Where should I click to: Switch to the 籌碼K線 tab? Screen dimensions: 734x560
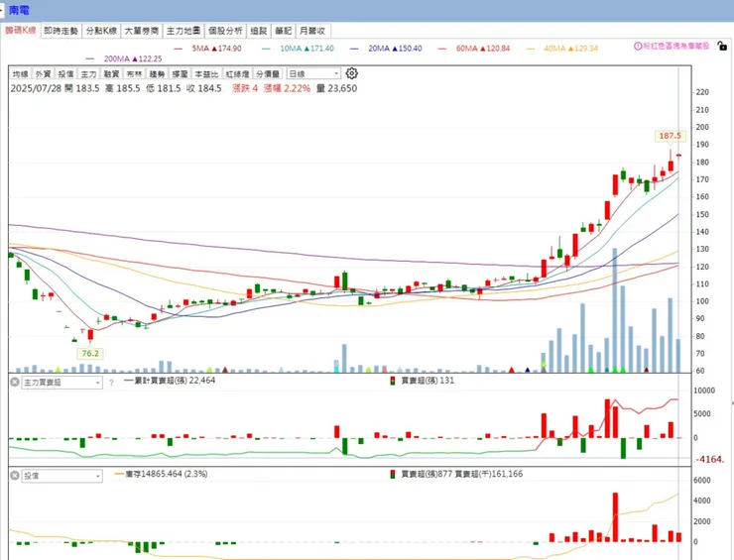pos(21,31)
